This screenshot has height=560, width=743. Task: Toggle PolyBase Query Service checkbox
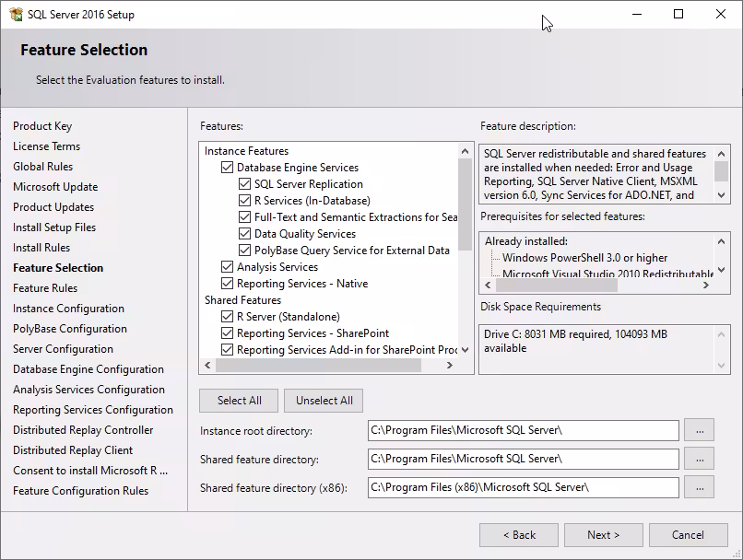click(x=244, y=251)
